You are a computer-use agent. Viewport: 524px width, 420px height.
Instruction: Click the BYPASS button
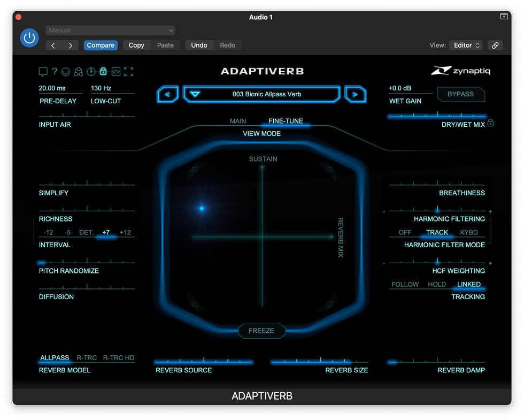(x=460, y=94)
